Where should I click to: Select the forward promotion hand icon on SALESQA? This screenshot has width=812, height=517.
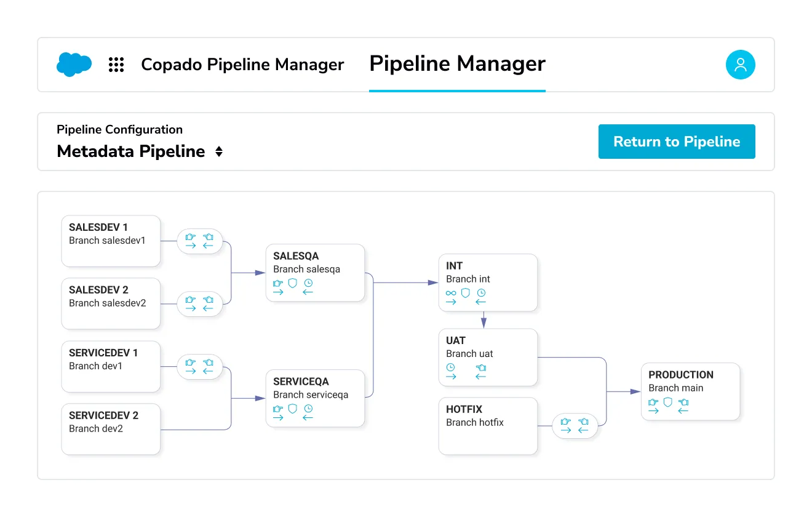coord(278,284)
